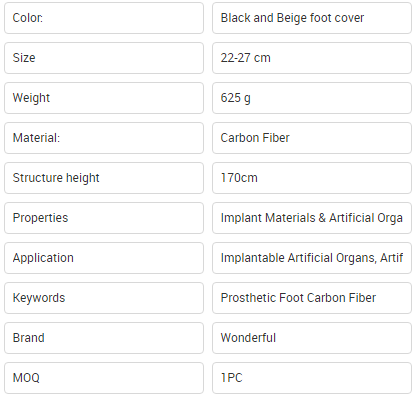Click the Structure height label box

click(x=104, y=178)
